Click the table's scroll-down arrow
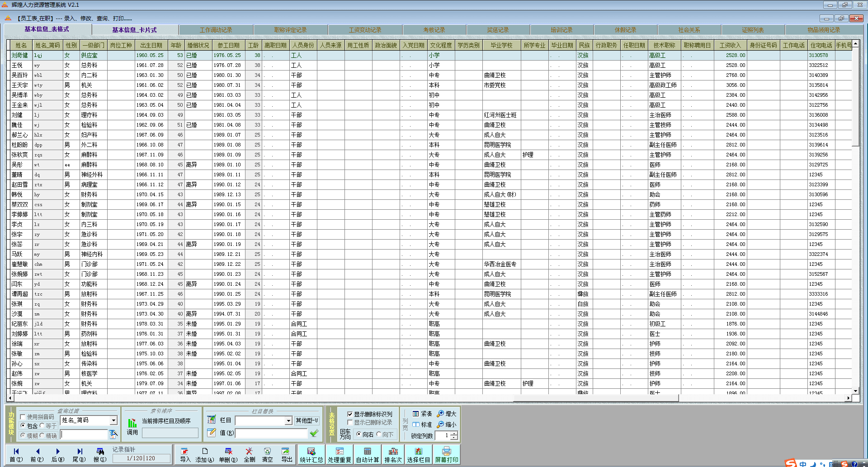868x467 pixels. (855, 391)
